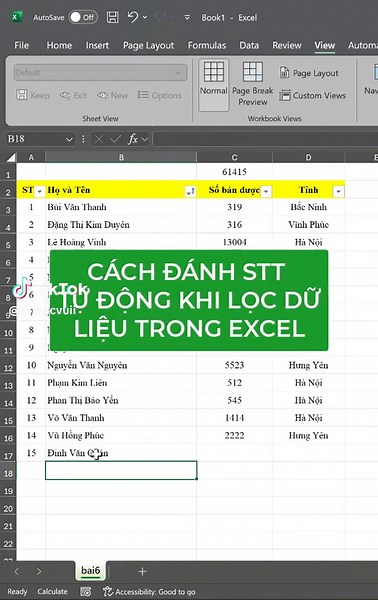Open Custom Views

312,95
